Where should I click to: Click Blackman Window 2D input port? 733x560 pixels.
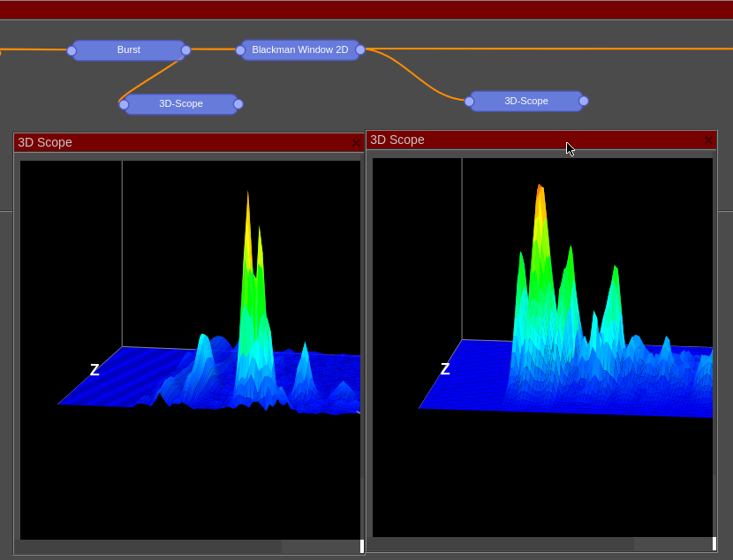pos(240,50)
